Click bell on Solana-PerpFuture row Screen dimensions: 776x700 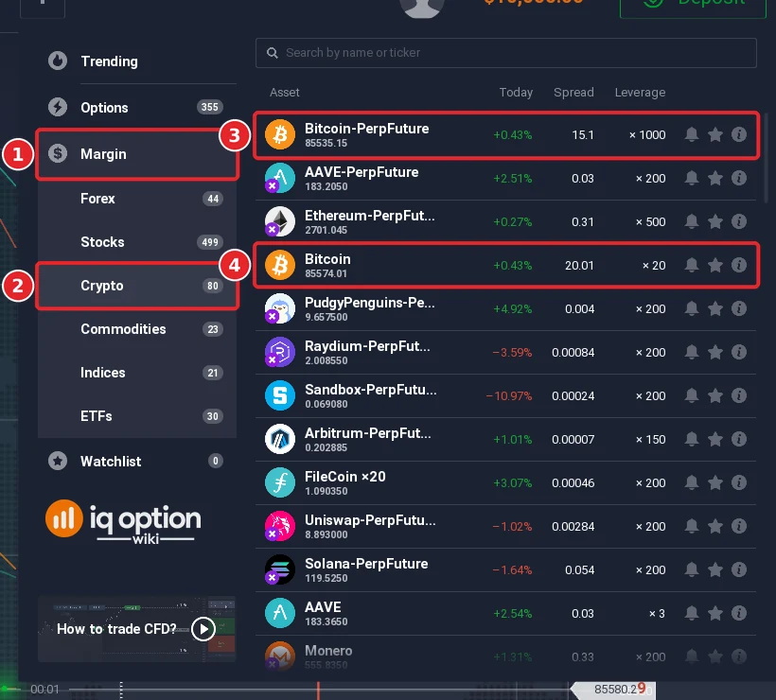(x=692, y=569)
